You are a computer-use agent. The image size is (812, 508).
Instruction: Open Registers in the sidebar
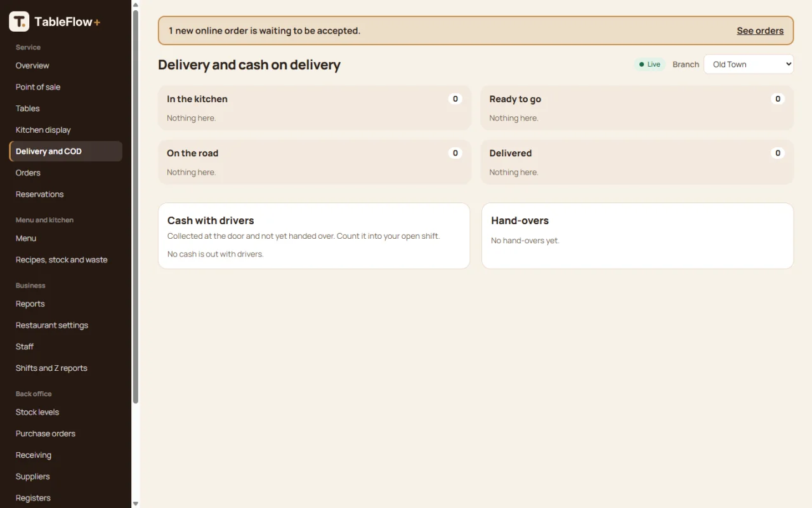[65, 498]
